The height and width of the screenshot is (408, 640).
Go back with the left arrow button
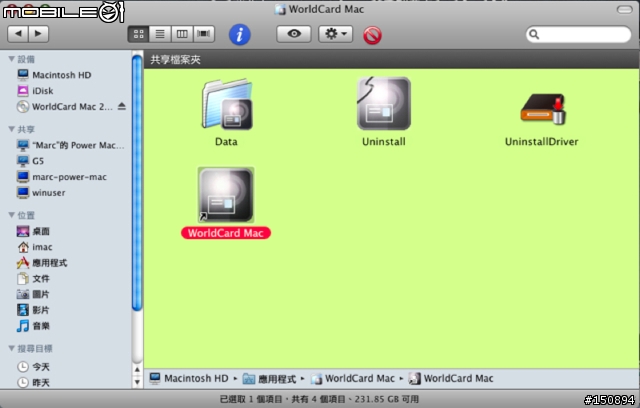point(18,34)
